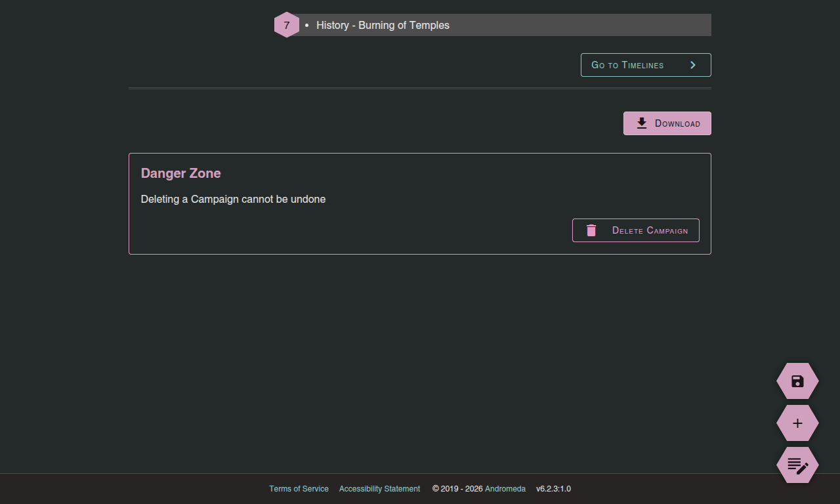Select the Danger Zone heading
Viewport: 840px width, 504px height.
tap(180, 173)
